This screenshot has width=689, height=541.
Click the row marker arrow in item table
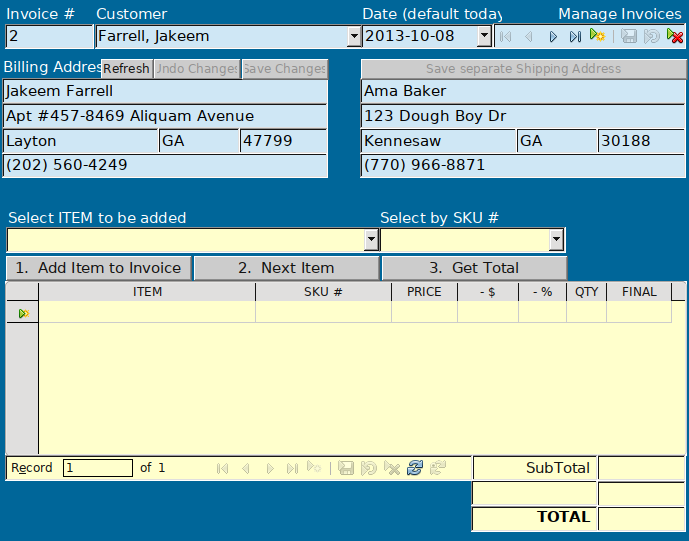click(23, 313)
